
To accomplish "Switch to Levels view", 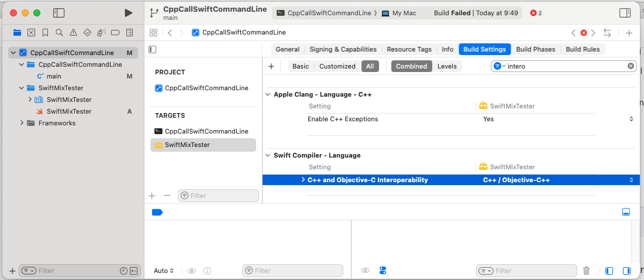I will [447, 66].
